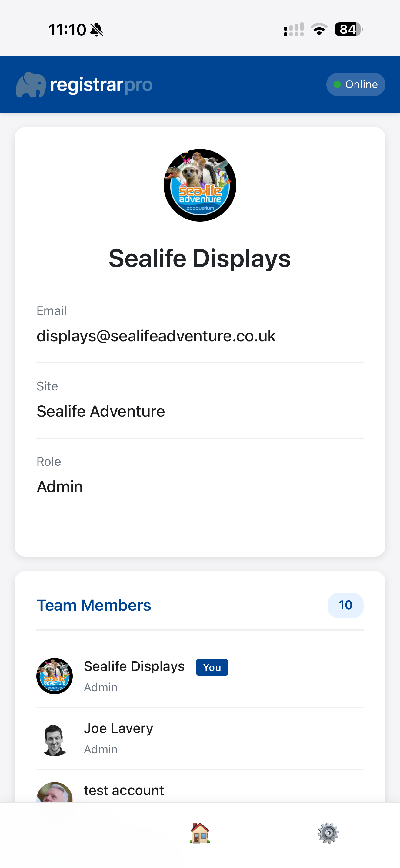The width and height of the screenshot is (400, 868).
Task: Open the home tab icon
Action: [x=200, y=833]
